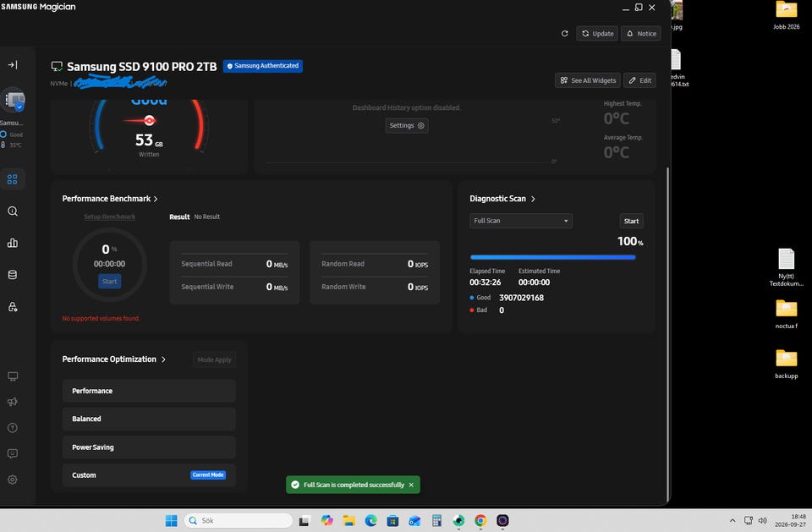The image size is (812, 532).
Task: Select the Power Saving optimization mode
Action: [149, 447]
